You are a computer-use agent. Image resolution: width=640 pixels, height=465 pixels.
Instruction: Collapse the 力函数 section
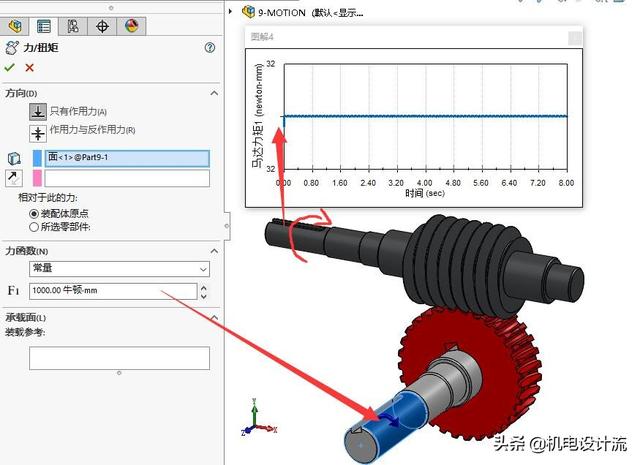[x=214, y=251]
